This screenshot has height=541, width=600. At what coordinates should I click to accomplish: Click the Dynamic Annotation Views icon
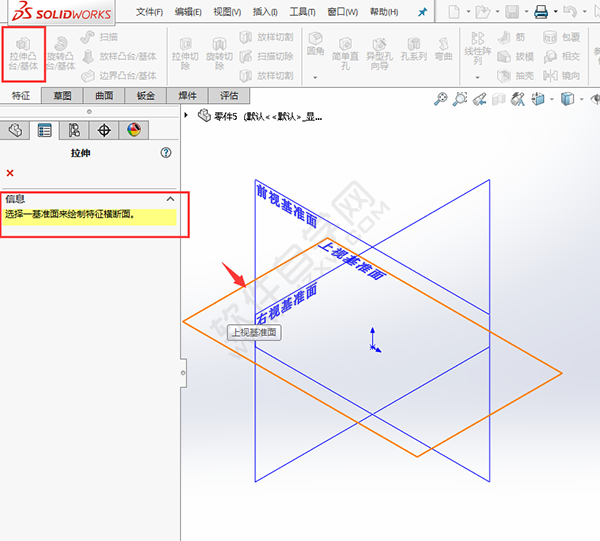[518, 99]
